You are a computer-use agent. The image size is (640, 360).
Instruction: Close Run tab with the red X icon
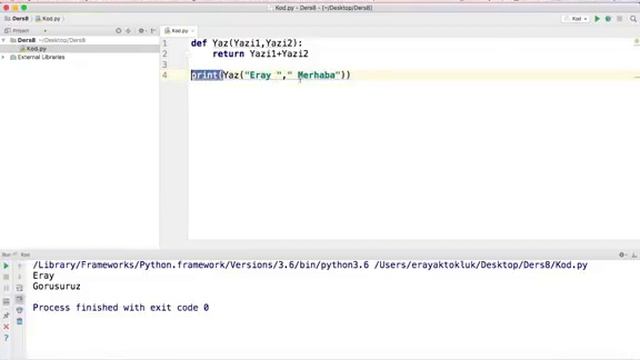6,327
